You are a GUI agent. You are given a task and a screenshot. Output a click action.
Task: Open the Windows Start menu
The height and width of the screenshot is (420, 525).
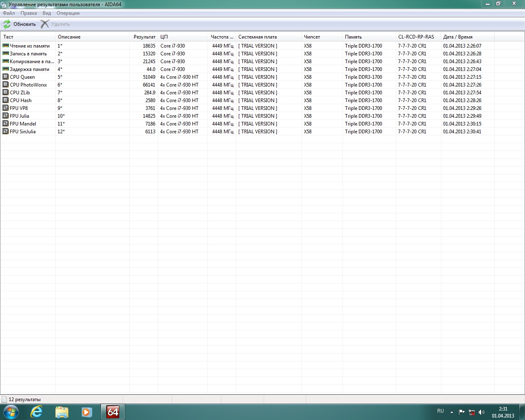coord(11,412)
